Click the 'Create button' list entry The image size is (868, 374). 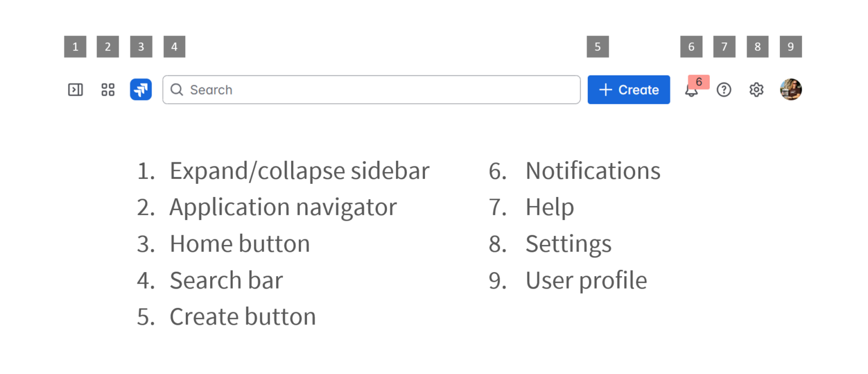point(242,316)
